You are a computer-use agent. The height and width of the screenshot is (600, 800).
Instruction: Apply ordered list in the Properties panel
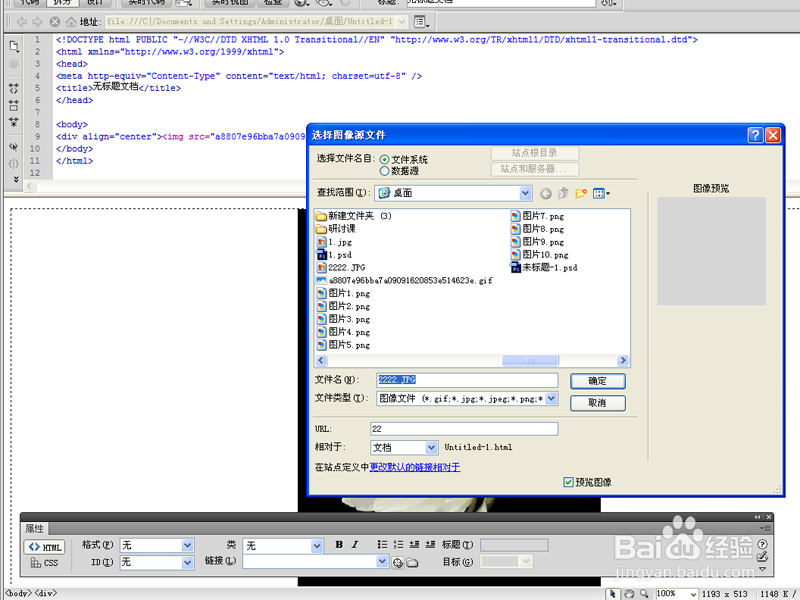398,545
